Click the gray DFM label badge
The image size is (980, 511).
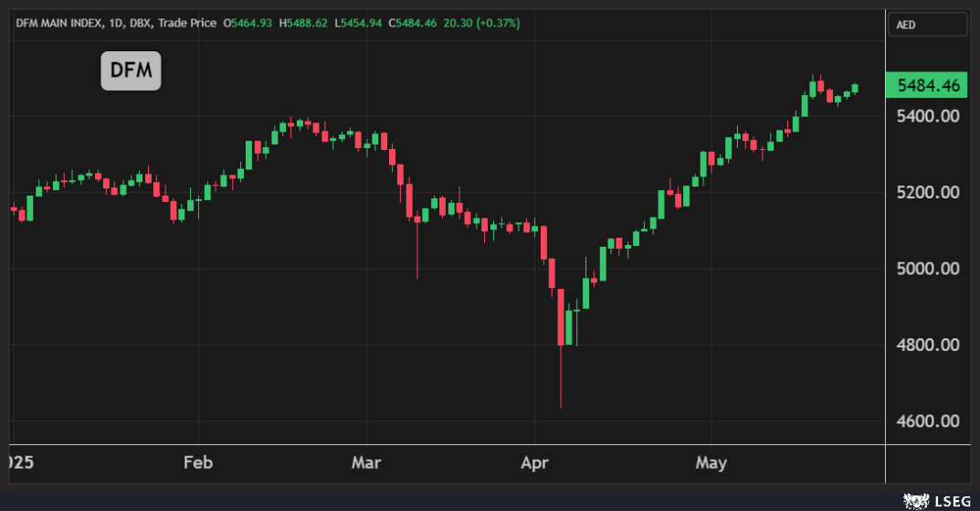[x=131, y=71]
